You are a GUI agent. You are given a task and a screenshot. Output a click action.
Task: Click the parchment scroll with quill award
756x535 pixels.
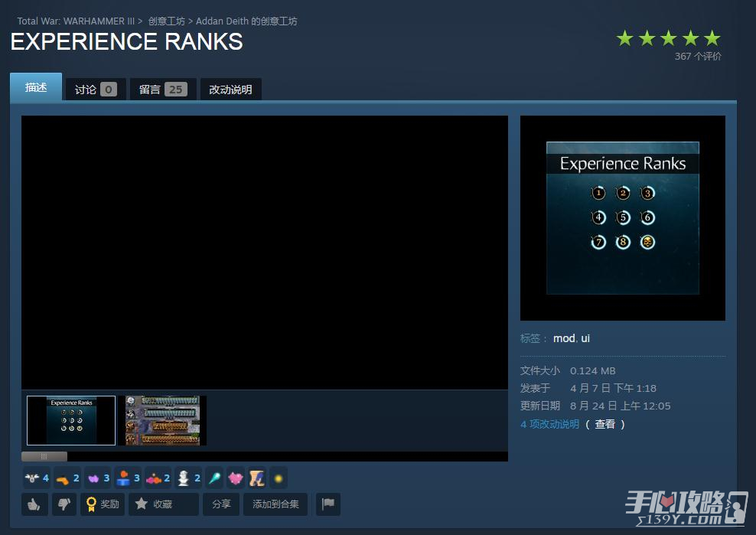point(256,478)
